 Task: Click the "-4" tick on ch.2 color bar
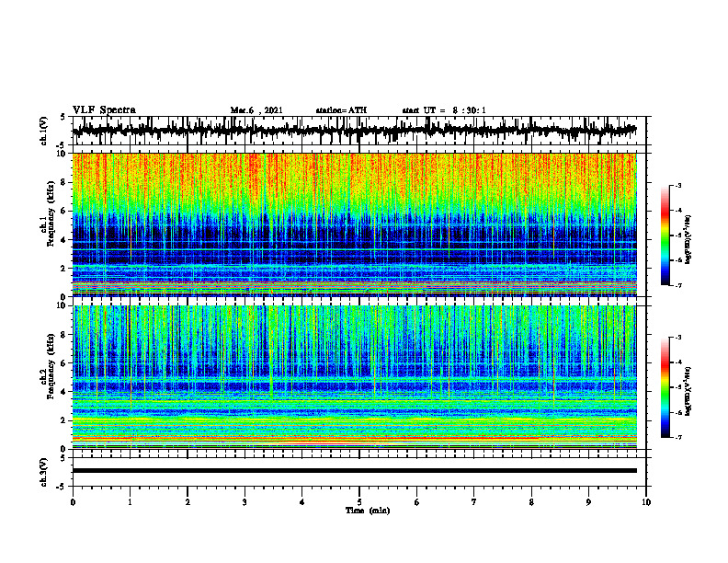tap(678, 362)
